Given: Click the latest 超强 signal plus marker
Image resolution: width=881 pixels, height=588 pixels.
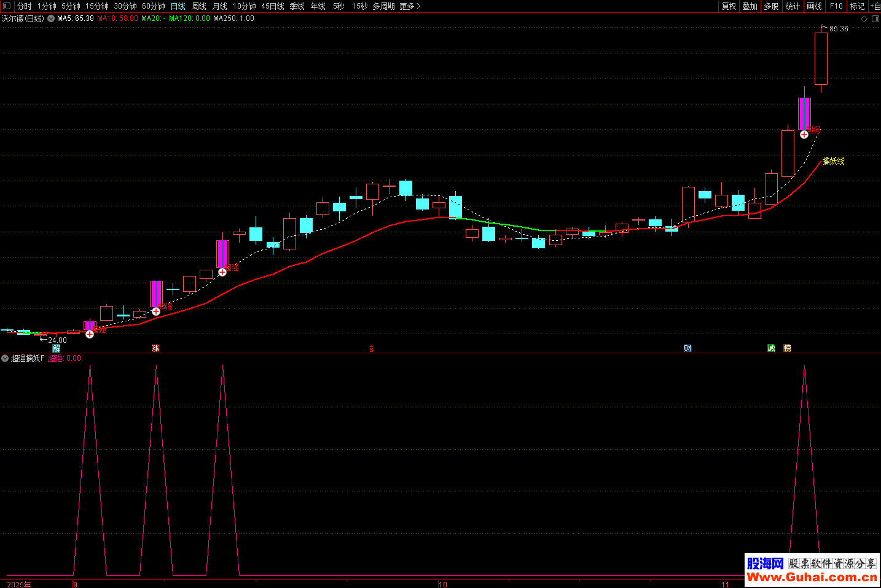Looking at the screenshot, I should 804,135.
